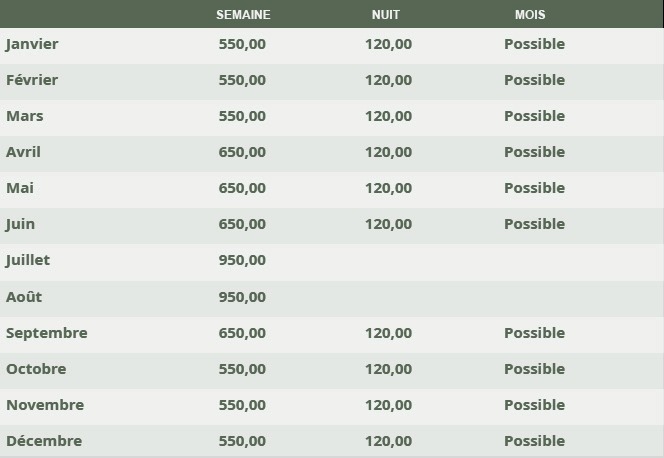The height and width of the screenshot is (458, 664).
Task: Click Possible in the Juin row
Action: click(x=534, y=224)
